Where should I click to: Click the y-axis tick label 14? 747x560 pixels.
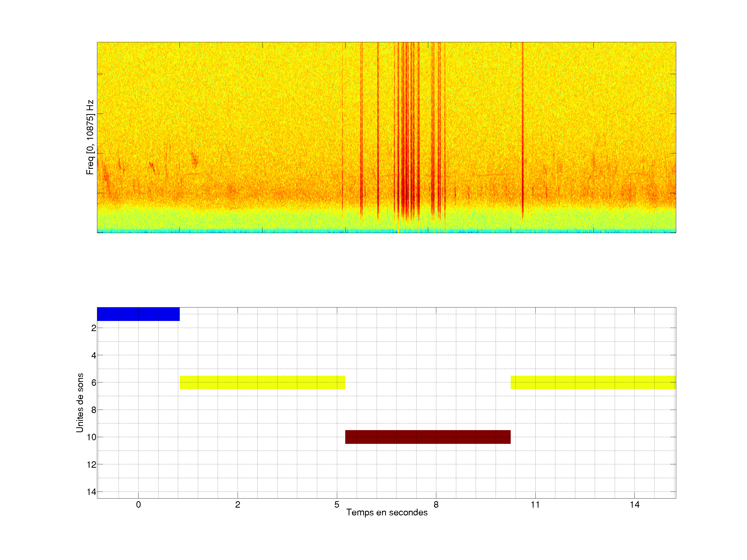point(92,492)
